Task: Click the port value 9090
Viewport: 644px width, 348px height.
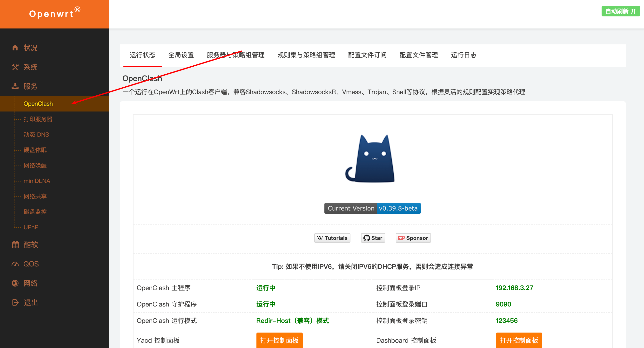Action: tap(503, 304)
